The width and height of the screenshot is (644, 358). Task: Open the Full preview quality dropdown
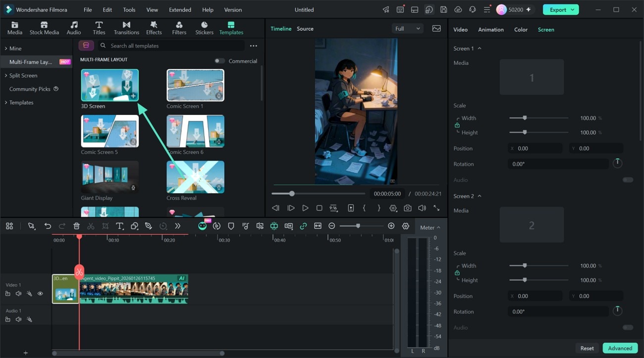point(407,29)
